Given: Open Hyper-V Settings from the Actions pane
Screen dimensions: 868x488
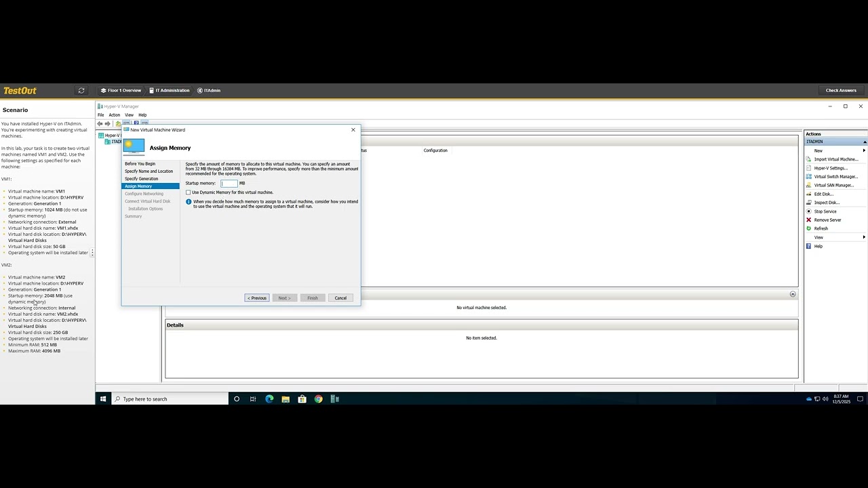Looking at the screenshot, I should coord(831,168).
